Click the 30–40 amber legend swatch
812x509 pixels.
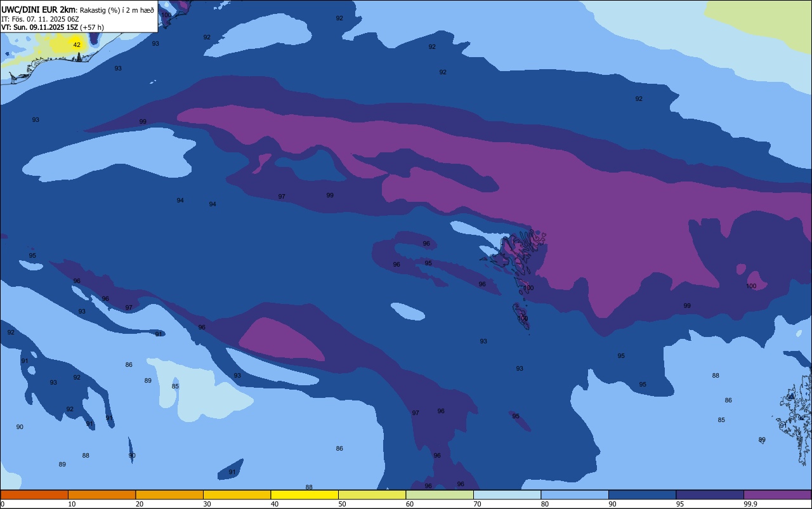click(237, 494)
